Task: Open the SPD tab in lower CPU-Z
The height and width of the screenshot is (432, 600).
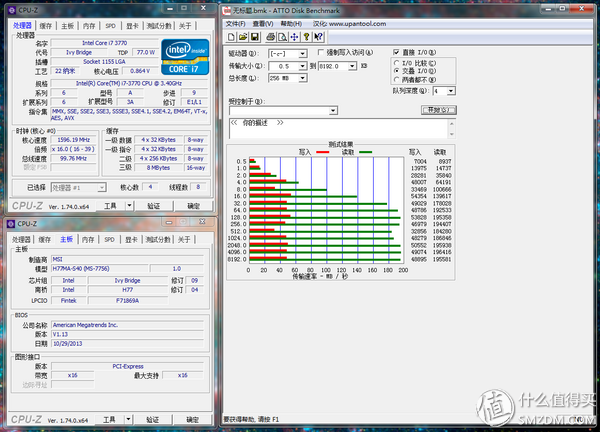Action: (109, 240)
